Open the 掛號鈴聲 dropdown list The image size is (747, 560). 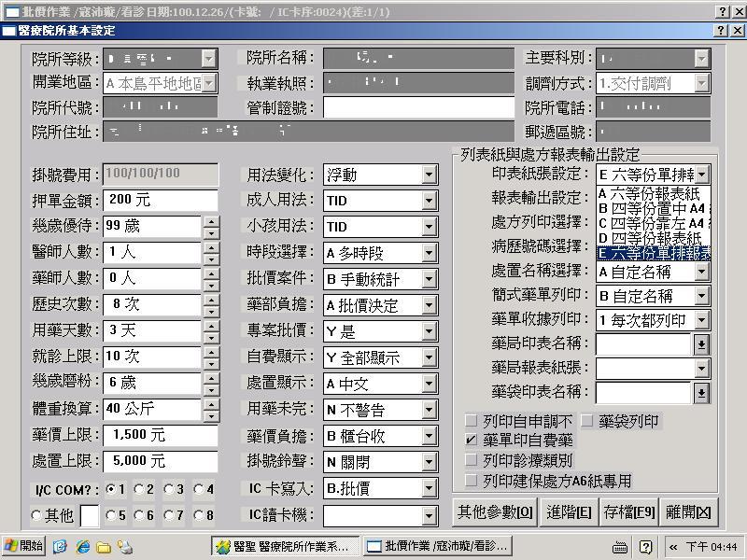tap(429, 462)
